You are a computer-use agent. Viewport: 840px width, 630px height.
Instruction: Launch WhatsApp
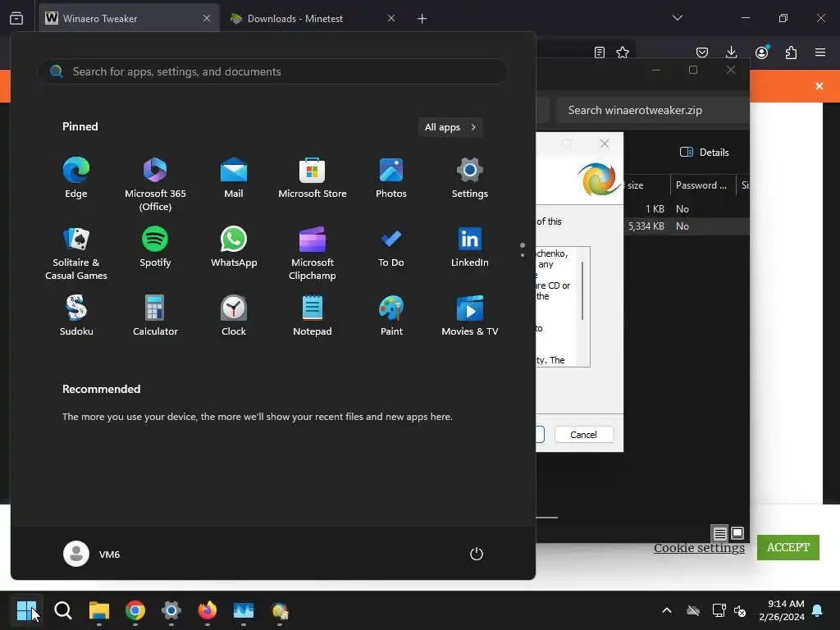[234, 247]
